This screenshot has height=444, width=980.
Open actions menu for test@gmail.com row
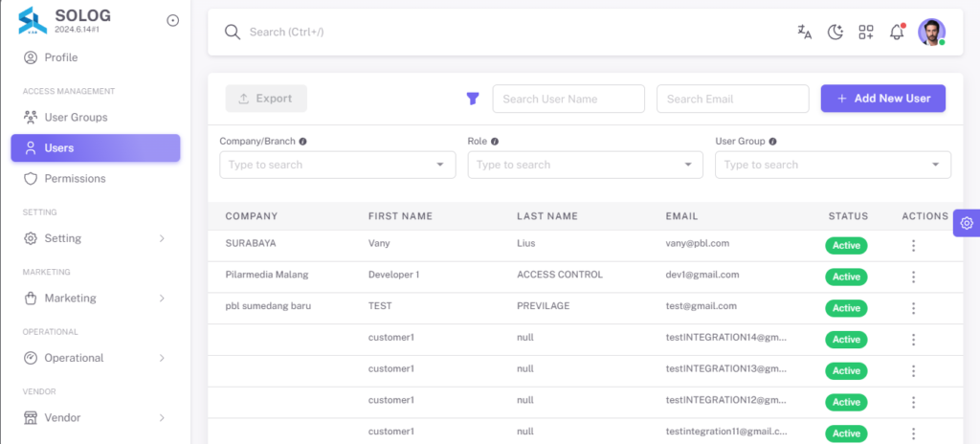pos(913,308)
